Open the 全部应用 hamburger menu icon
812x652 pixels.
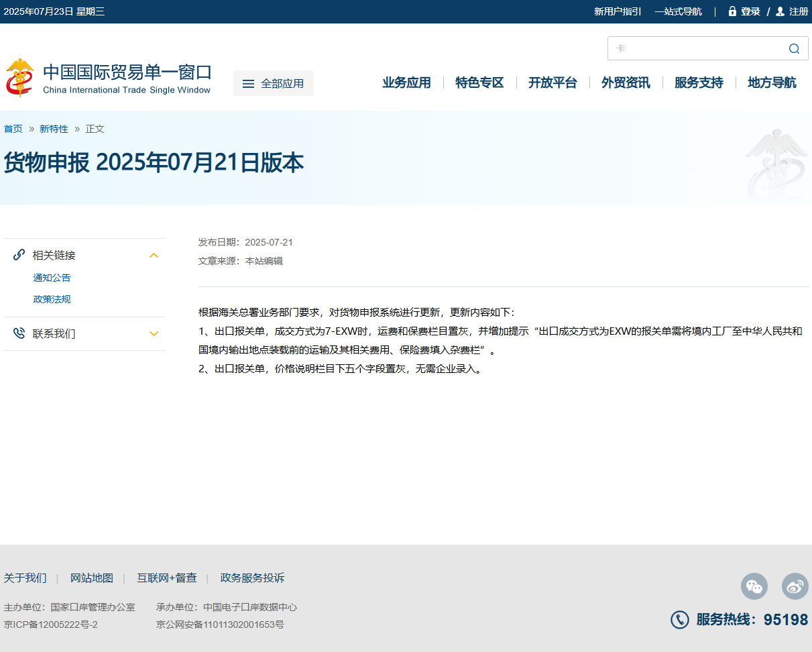248,83
